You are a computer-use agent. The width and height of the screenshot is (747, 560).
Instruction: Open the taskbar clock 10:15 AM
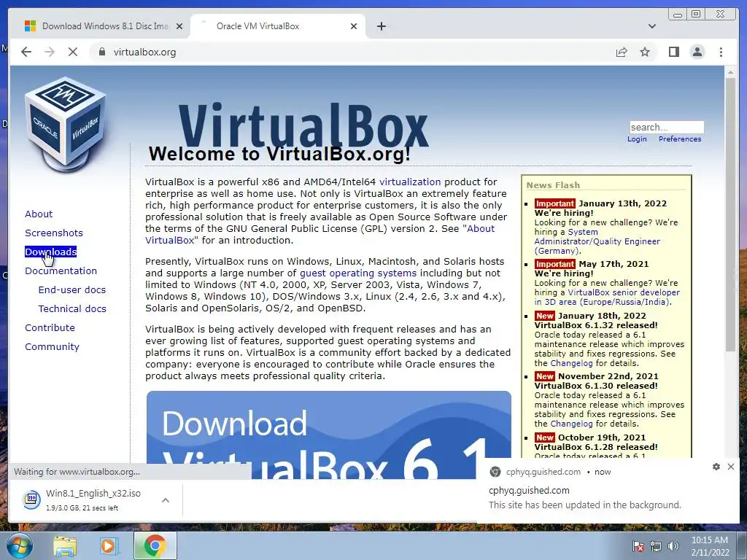coord(710,546)
